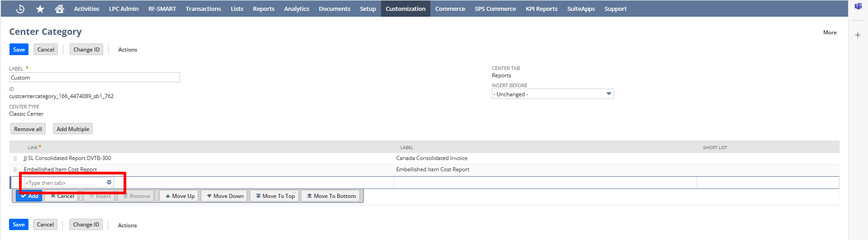Viewport: 868px width, 240px height.
Task: Open the top Actions menu
Action: 128,50
